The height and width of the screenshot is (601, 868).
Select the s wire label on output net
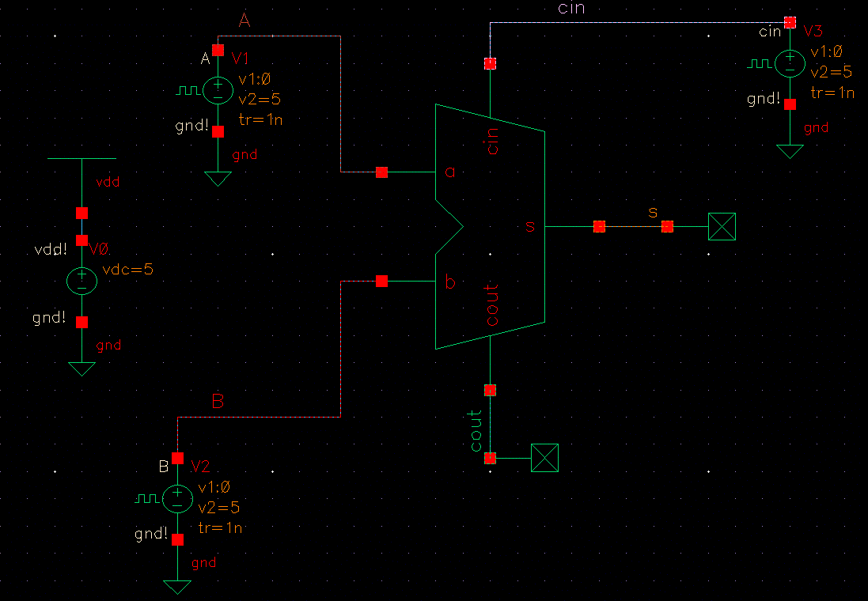pyautogui.click(x=654, y=213)
